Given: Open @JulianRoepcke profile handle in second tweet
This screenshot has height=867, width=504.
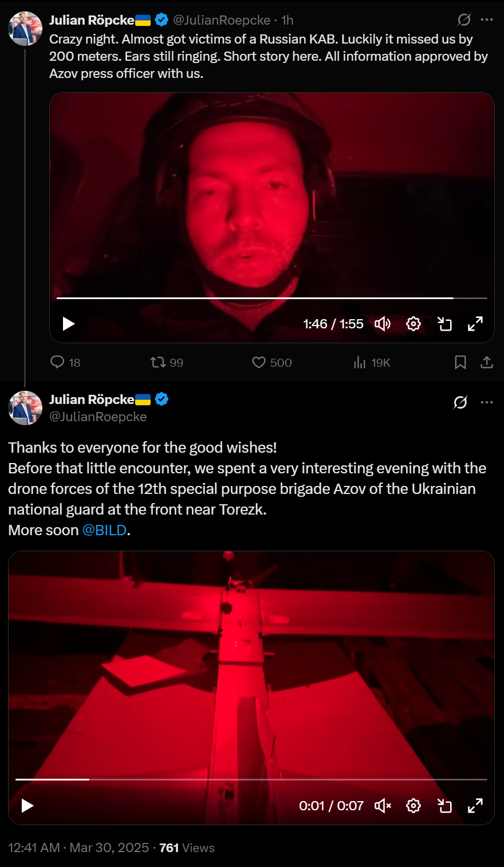Looking at the screenshot, I should [x=98, y=417].
